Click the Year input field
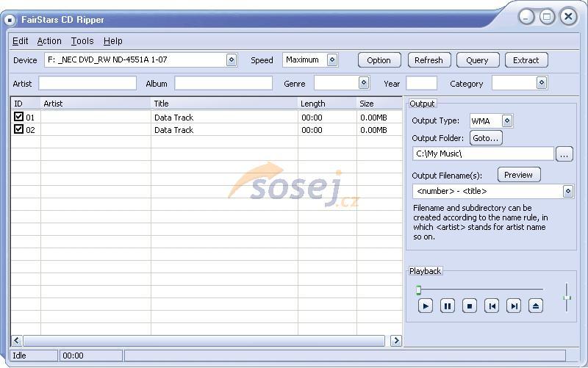Image resolution: width=588 pixels, height=368 pixels. click(421, 83)
